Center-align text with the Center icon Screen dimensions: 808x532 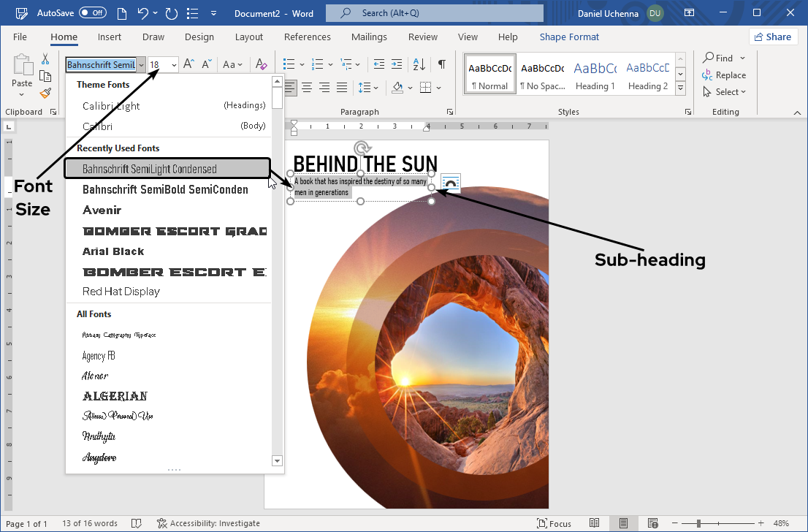click(x=308, y=88)
